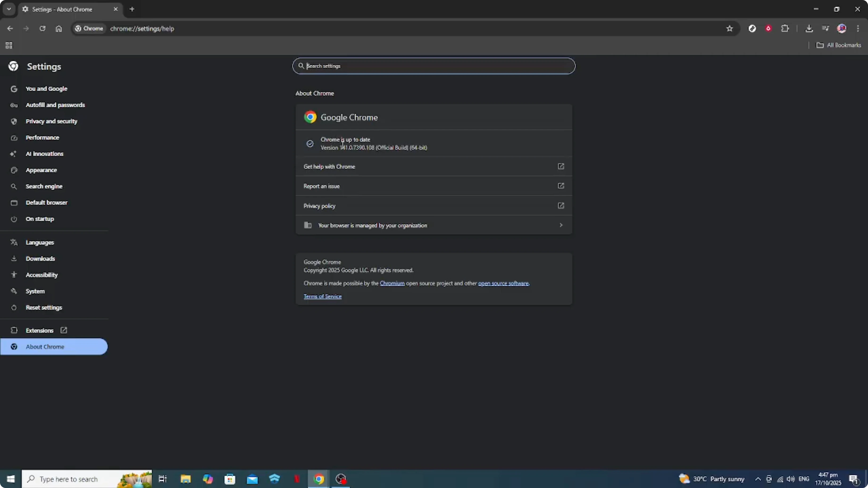The image size is (868, 488).
Task: Open Get help with Chrome
Action: point(434,166)
